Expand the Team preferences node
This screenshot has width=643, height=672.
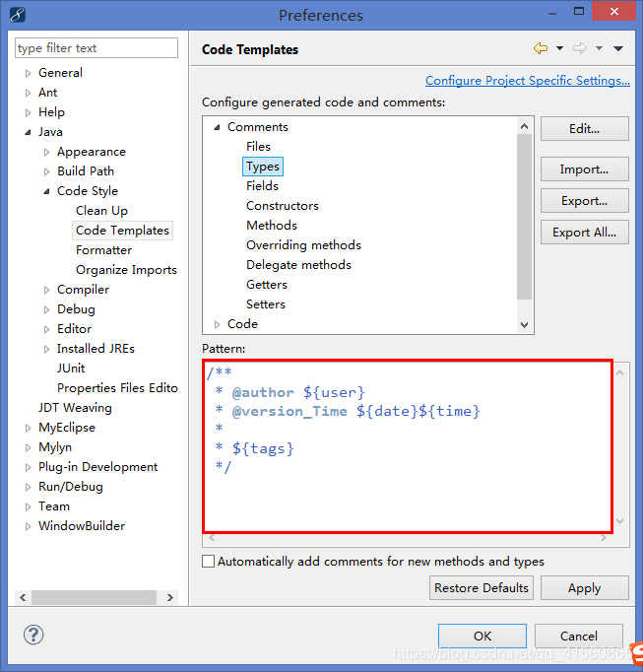pyautogui.click(x=28, y=507)
